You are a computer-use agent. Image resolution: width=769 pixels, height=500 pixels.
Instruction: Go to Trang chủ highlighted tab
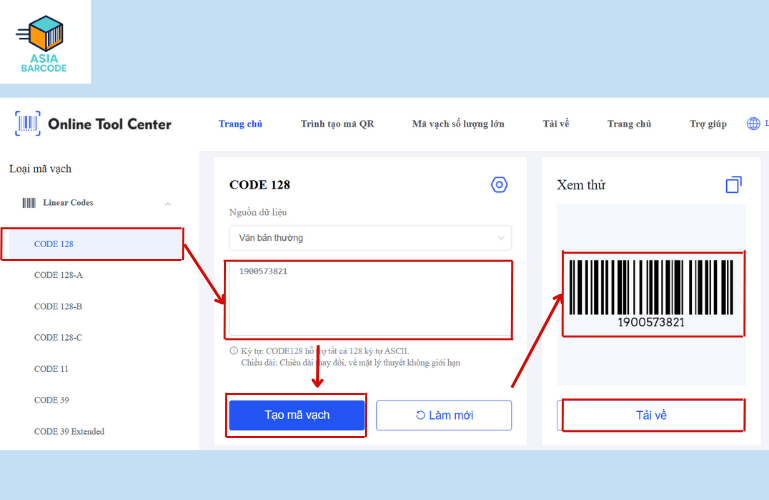click(x=240, y=124)
